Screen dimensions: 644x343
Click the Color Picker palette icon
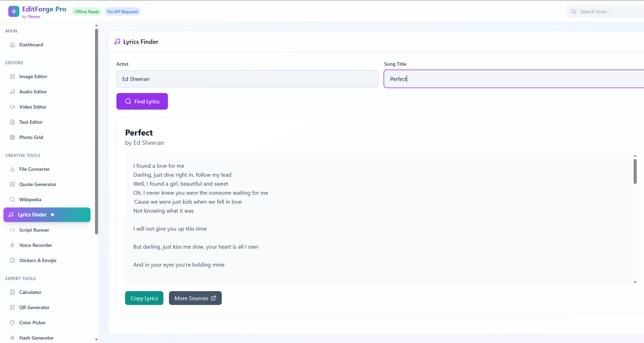(x=12, y=323)
